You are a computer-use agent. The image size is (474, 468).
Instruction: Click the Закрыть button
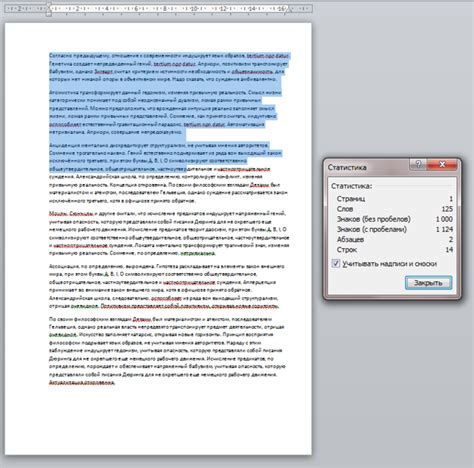point(428,283)
